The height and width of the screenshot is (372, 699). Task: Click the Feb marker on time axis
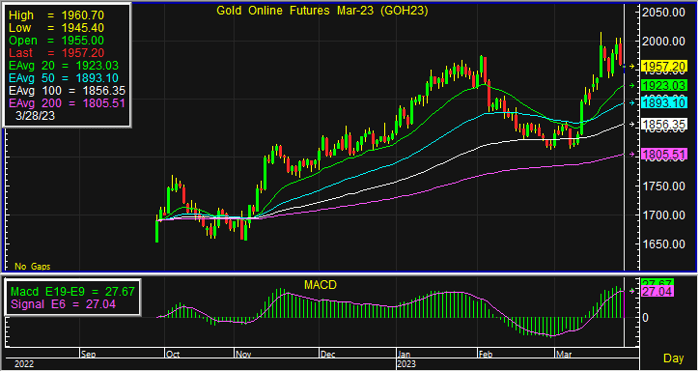click(485, 355)
